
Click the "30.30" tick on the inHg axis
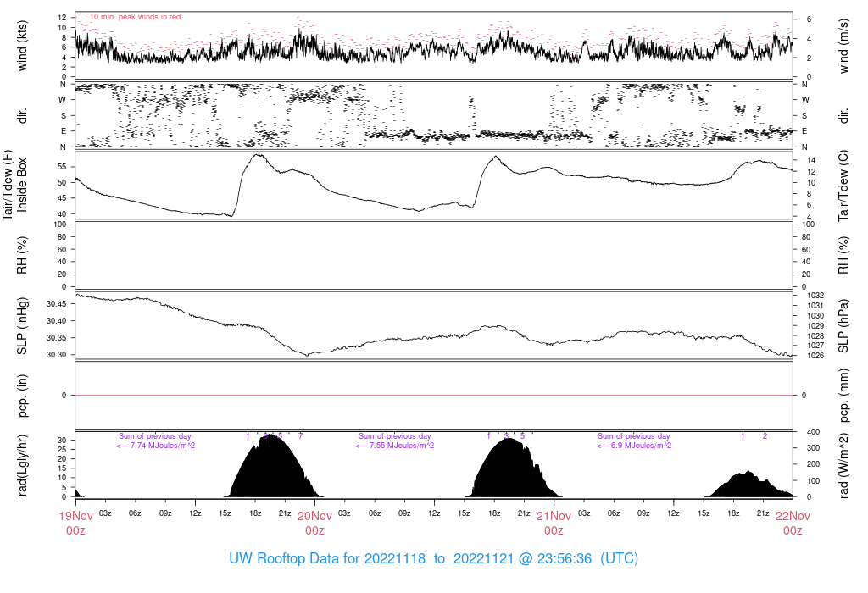[x=57, y=354]
